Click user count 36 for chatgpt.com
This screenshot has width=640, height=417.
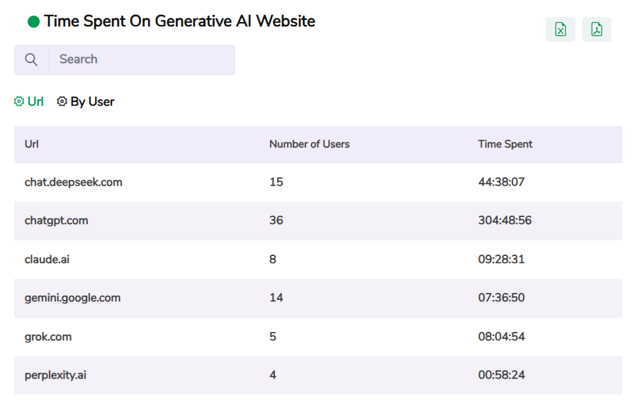coord(276,220)
